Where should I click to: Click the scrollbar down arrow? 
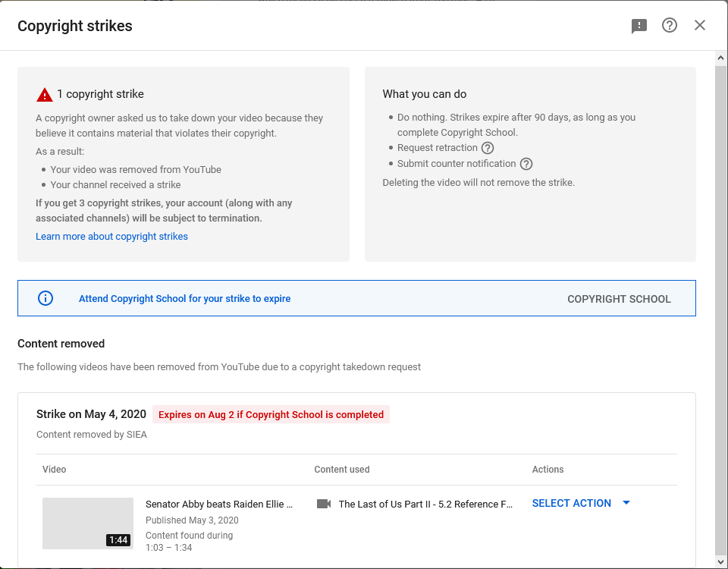pos(720,562)
